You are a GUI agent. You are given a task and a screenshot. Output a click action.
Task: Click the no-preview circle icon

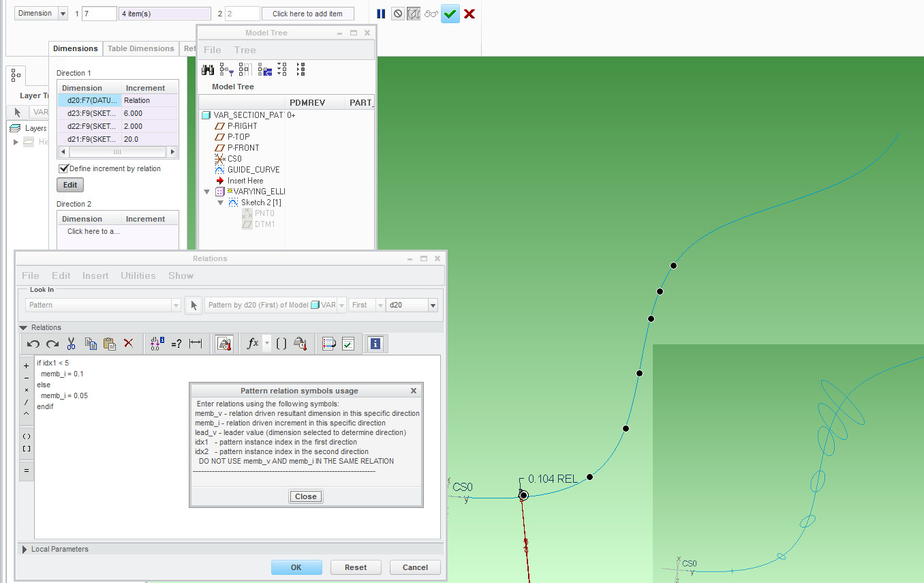point(398,14)
